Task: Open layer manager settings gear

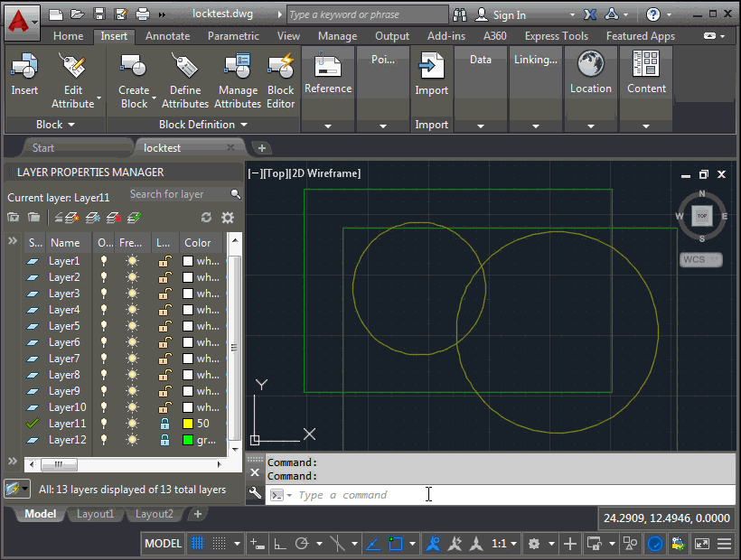Action: click(228, 218)
